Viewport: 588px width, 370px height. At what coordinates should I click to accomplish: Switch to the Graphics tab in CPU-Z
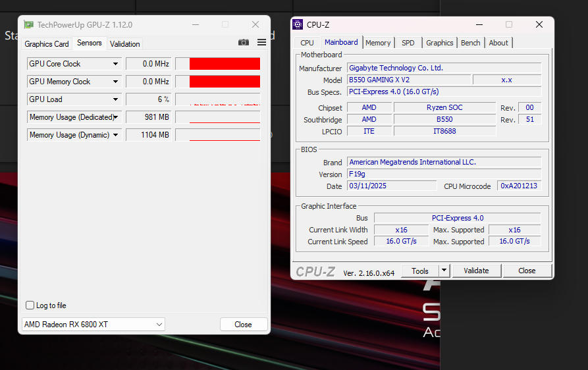click(x=439, y=43)
